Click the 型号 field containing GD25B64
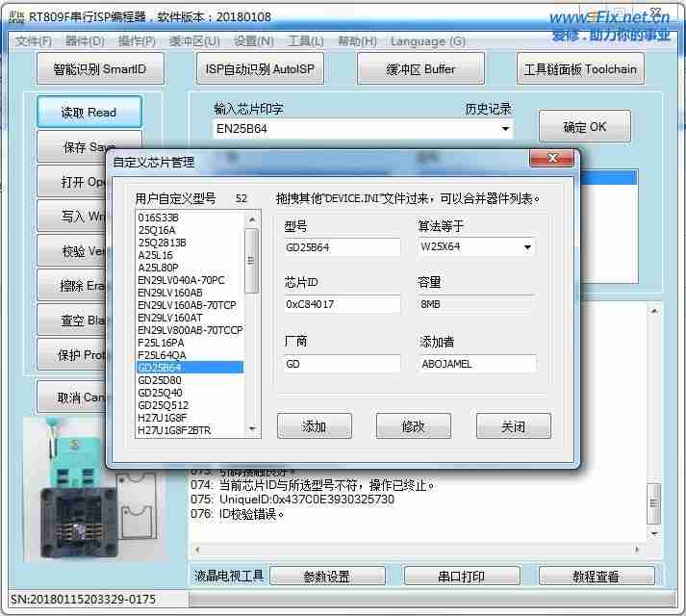The image size is (686, 616). pyautogui.click(x=343, y=247)
